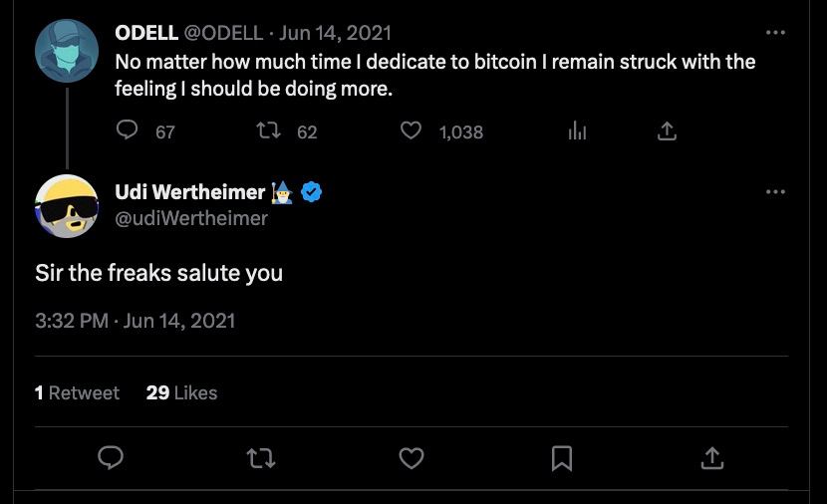Open Udi Wertheimer's profile avatar

pos(67,206)
